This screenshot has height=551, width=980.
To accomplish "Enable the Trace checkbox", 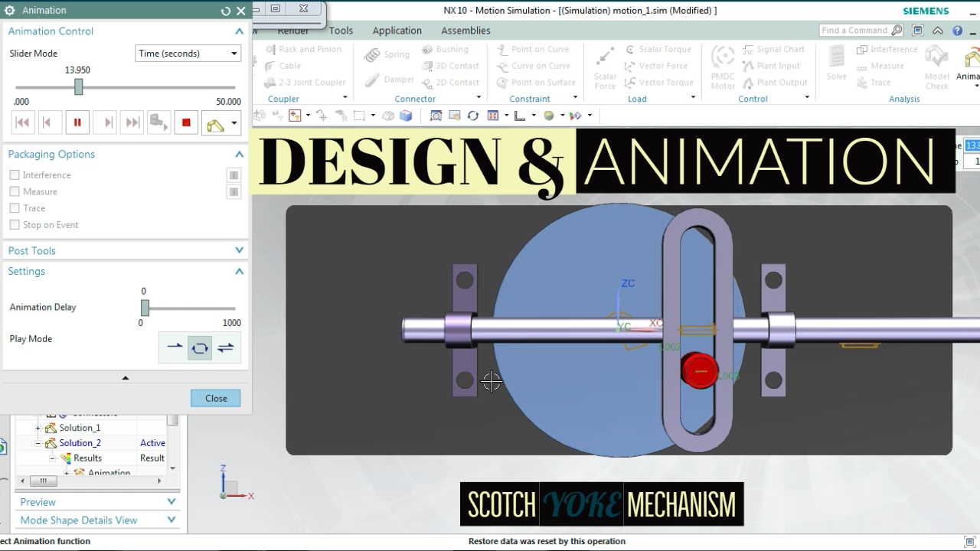I will click(x=15, y=208).
